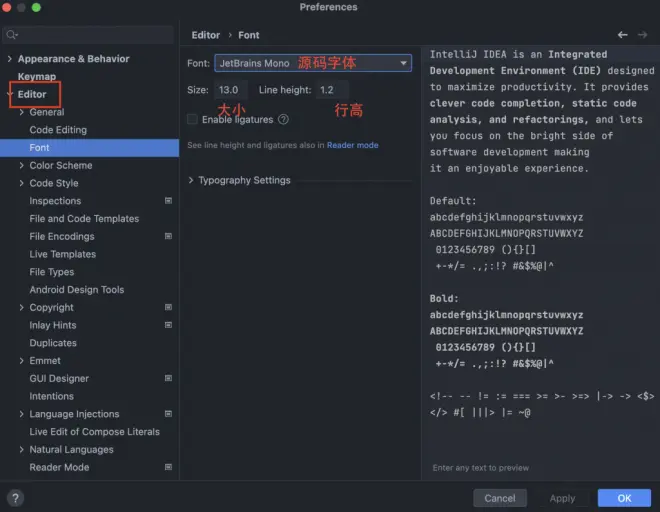This screenshot has width=660, height=512.
Task: Open Android Design Tools settings
Action: pos(77,290)
